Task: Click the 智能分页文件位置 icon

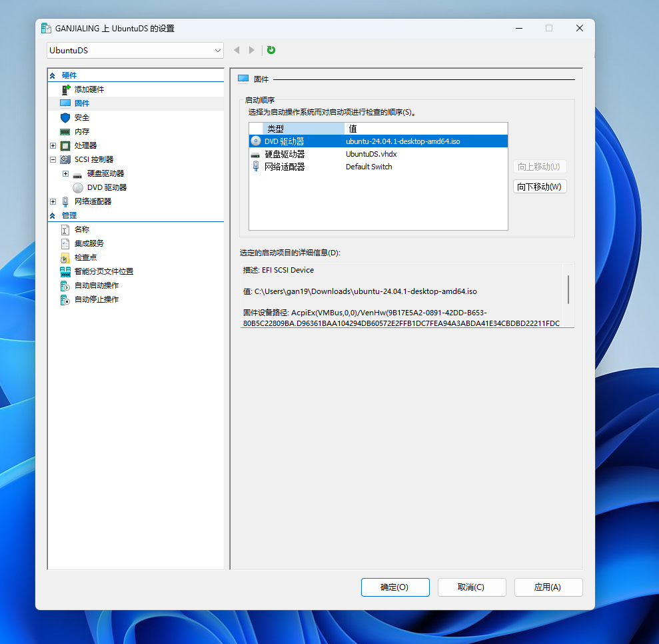Action: [65, 271]
